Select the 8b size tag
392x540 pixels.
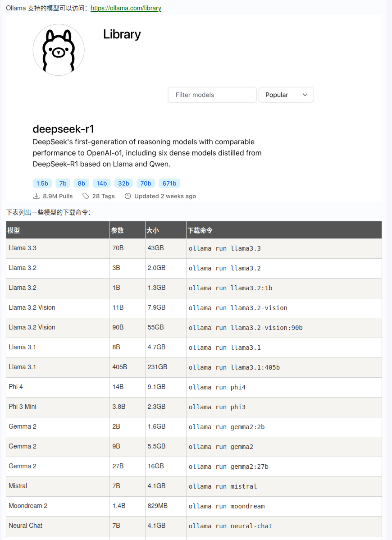pyautogui.click(x=82, y=183)
